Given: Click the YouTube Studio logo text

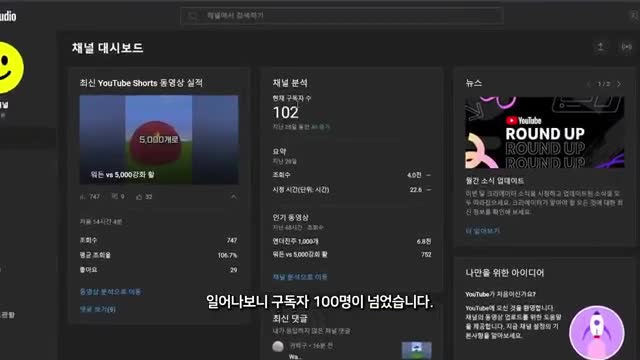Looking at the screenshot, I should coord(8,16).
